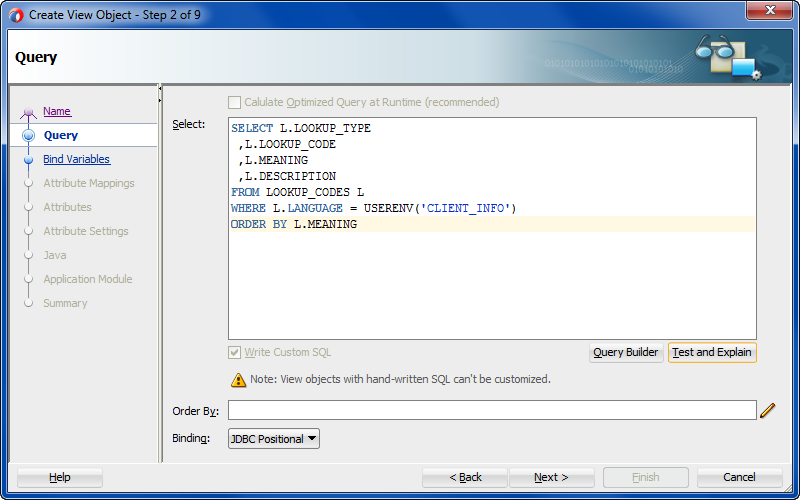
Task: Select the Attribute Mappings step
Action: [x=89, y=183]
